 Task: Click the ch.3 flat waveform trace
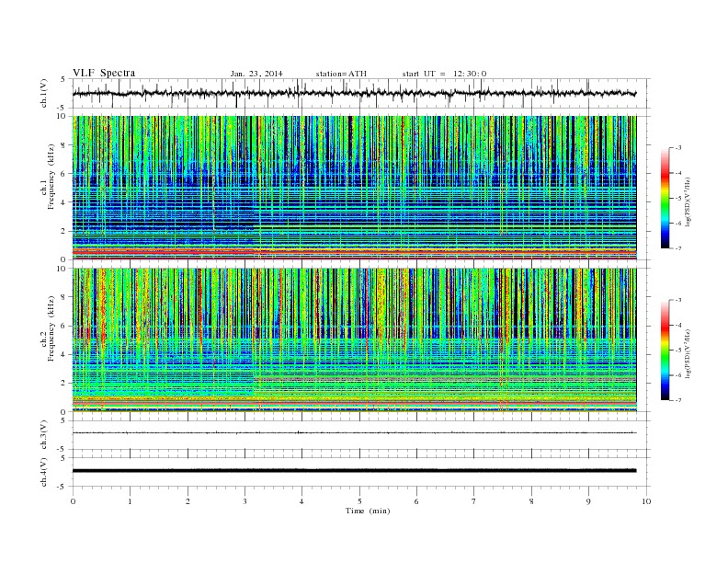tap(355, 432)
